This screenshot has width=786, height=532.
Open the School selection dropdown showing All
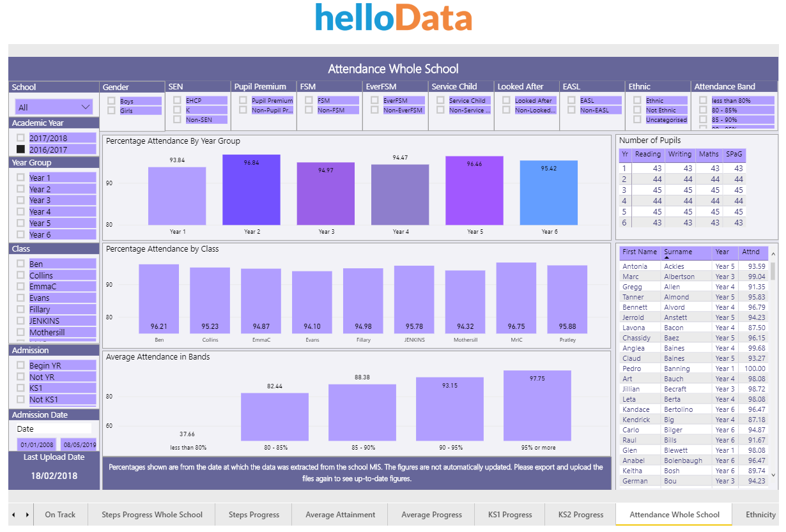pyautogui.click(x=54, y=105)
